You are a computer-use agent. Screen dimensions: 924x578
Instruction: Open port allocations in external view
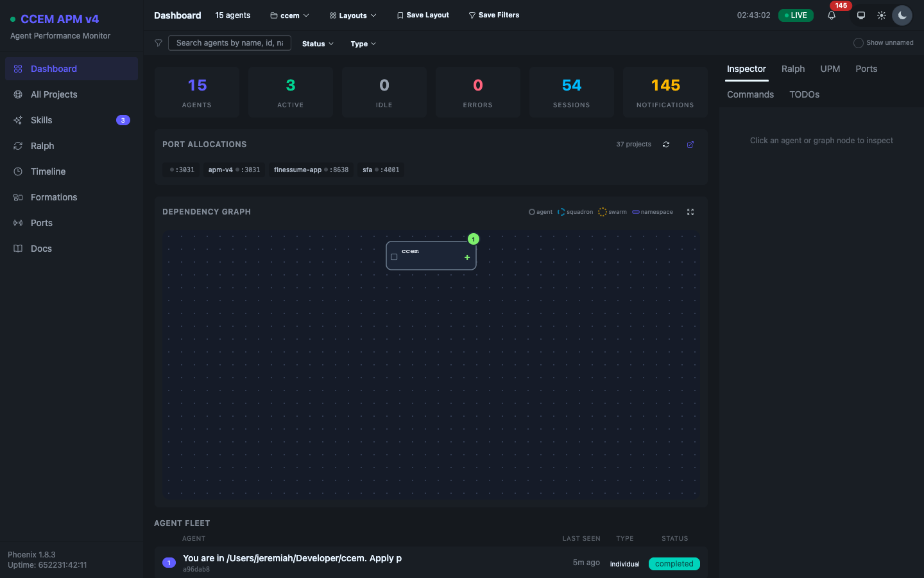click(690, 144)
